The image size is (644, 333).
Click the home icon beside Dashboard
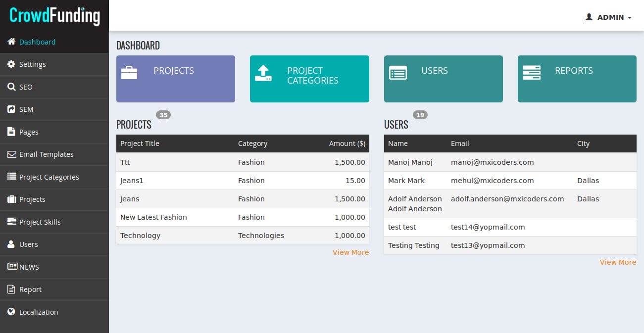(x=11, y=42)
